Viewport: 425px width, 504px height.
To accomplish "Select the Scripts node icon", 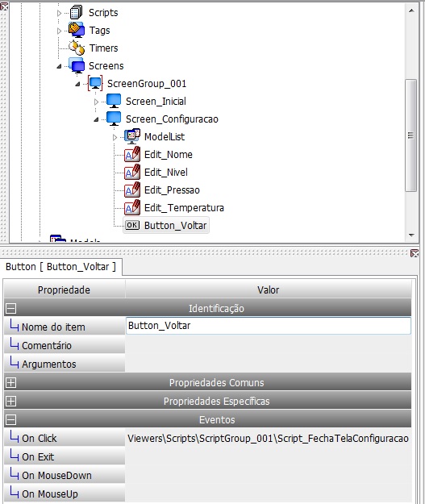I will [x=76, y=12].
